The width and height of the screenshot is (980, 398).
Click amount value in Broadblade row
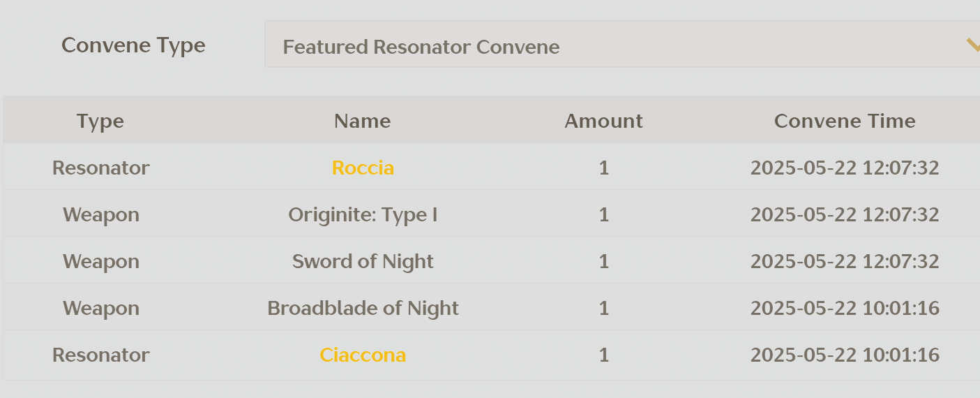coord(604,308)
